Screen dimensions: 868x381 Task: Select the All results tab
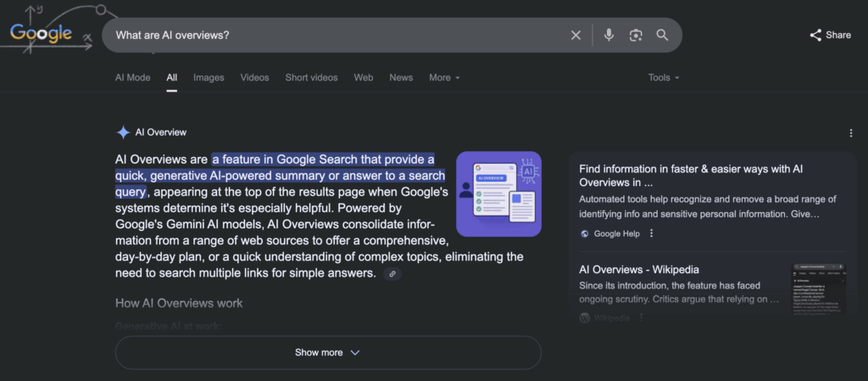pos(171,77)
